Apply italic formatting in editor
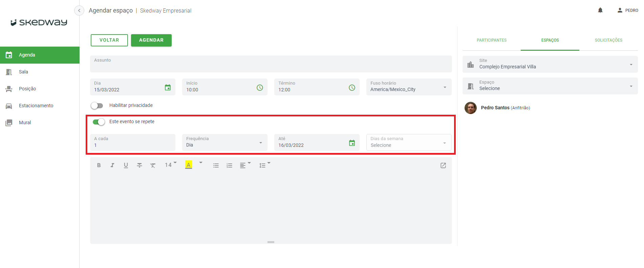This screenshot has width=644, height=268. coord(112,165)
